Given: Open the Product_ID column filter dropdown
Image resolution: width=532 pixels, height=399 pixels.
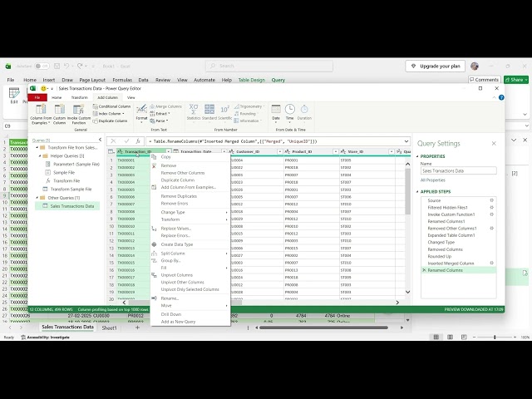Looking at the screenshot, I should [x=336, y=151].
